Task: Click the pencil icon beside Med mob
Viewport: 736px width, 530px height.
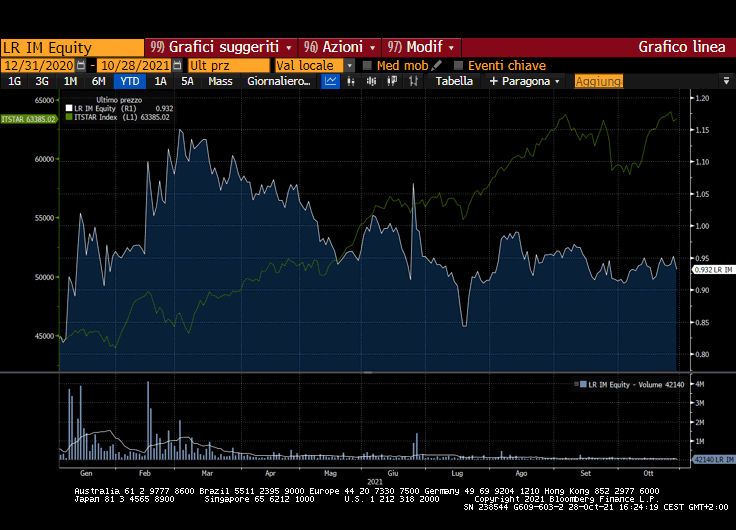Action: pos(437,65)
